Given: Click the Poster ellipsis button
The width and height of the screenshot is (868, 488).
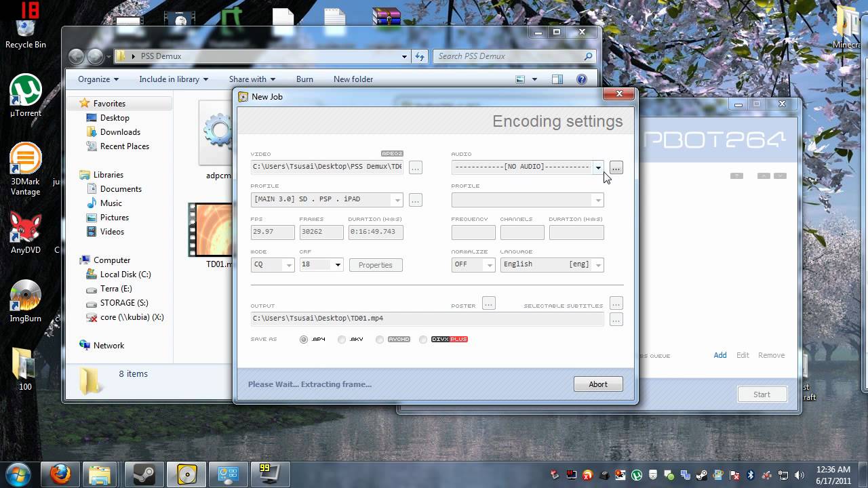Looking at the screenshot, I should [489, 303].
